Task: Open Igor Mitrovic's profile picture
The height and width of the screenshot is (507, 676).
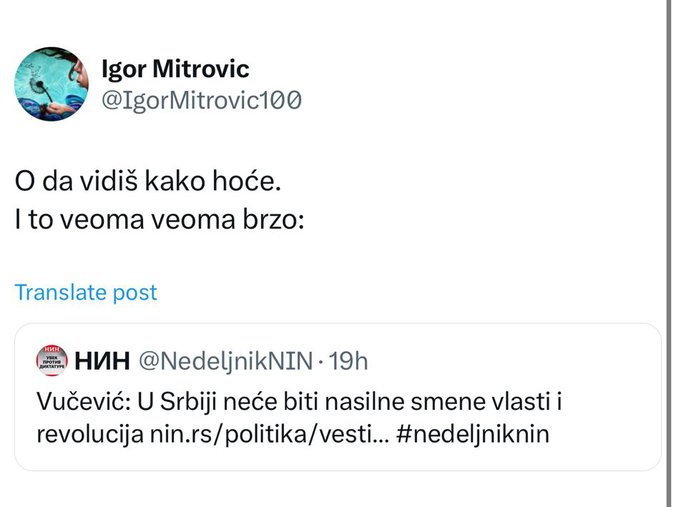Action: (51, 84)
